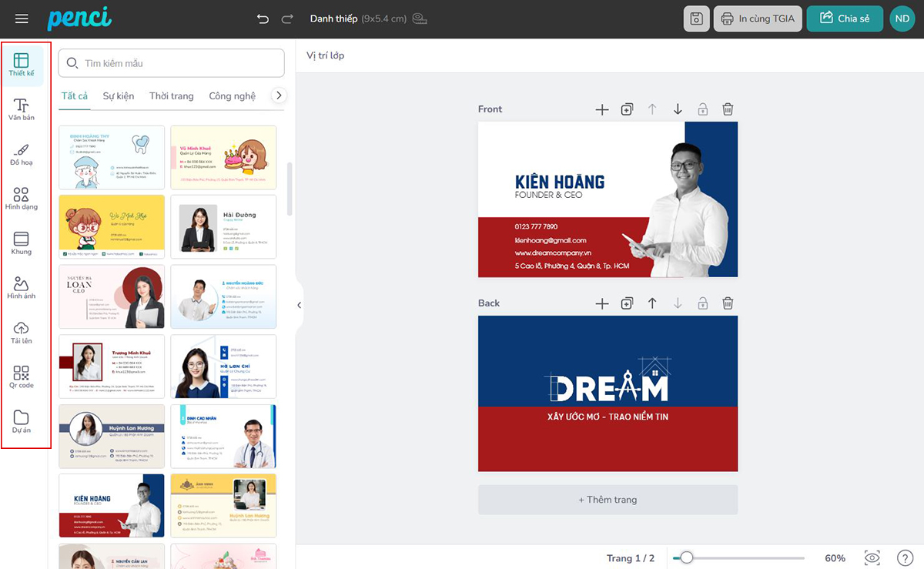
Task: Open the hamburger main menu
Action: [22, 18]
